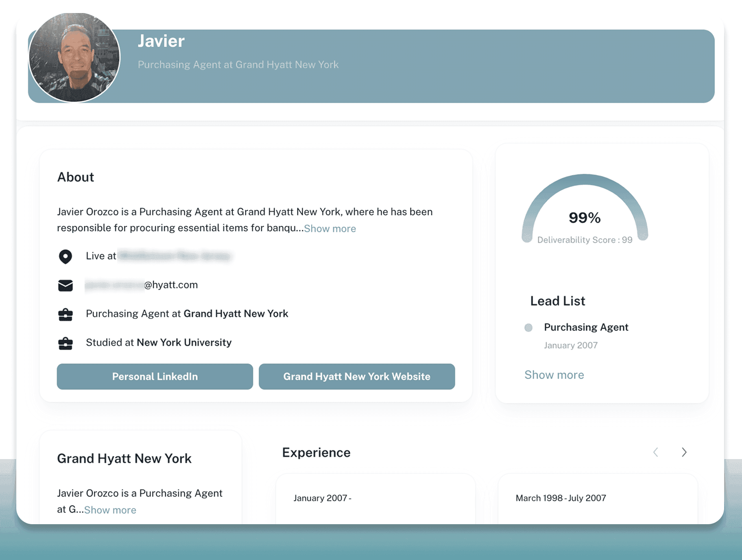Click Grand Hyatt New York in job line
This screenshot has width=742, height=560.
coord(236,313)
